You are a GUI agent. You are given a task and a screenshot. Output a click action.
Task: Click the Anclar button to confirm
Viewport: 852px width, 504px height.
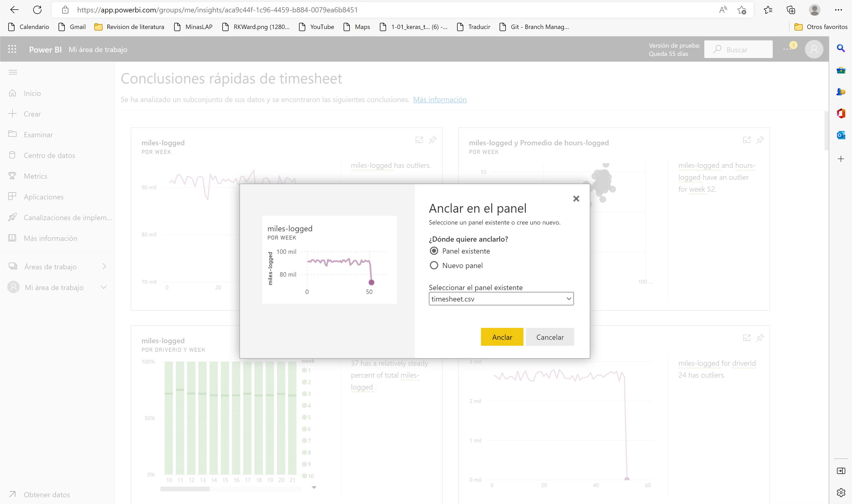[502, 337]
